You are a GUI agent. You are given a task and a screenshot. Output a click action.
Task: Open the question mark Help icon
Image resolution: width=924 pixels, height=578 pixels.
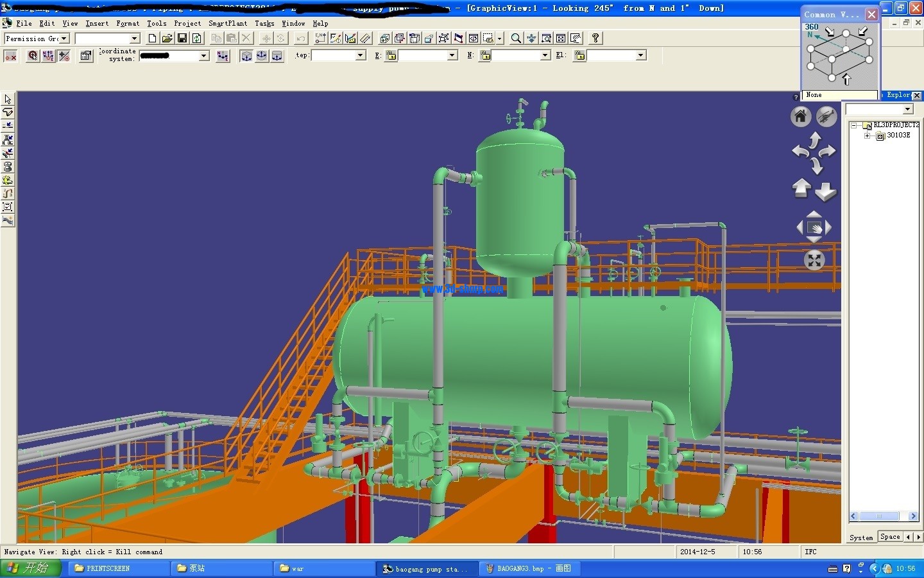tap(595, 39)
